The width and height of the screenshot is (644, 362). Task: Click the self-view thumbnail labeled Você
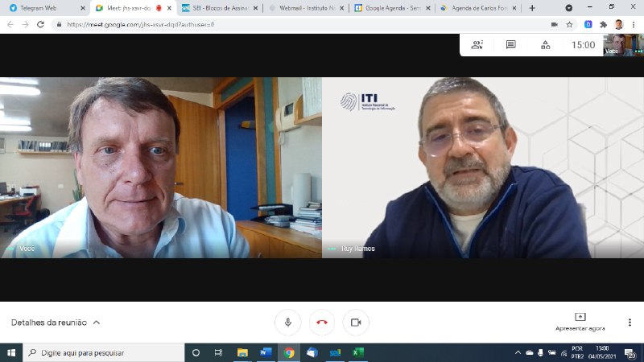tap(623, 45)
